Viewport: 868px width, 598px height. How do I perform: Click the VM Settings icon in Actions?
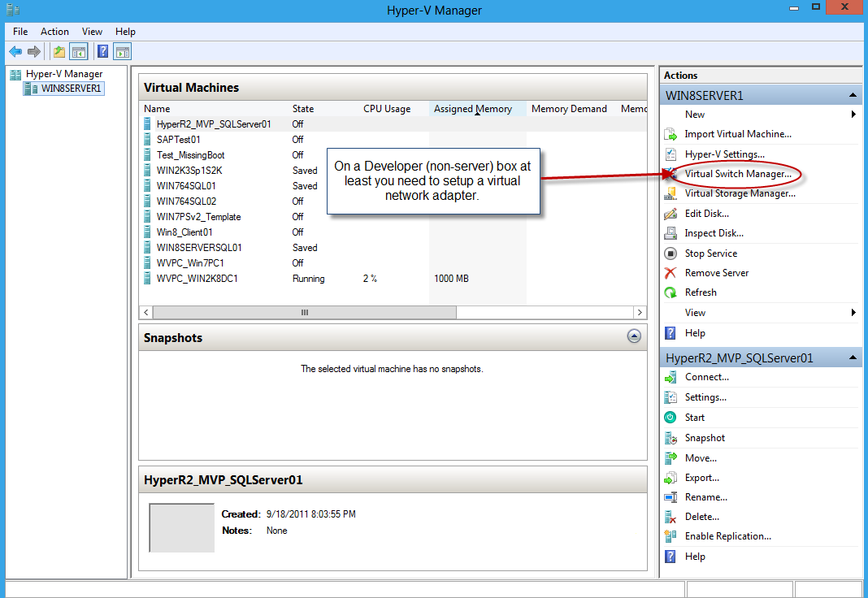click(671, 397)
